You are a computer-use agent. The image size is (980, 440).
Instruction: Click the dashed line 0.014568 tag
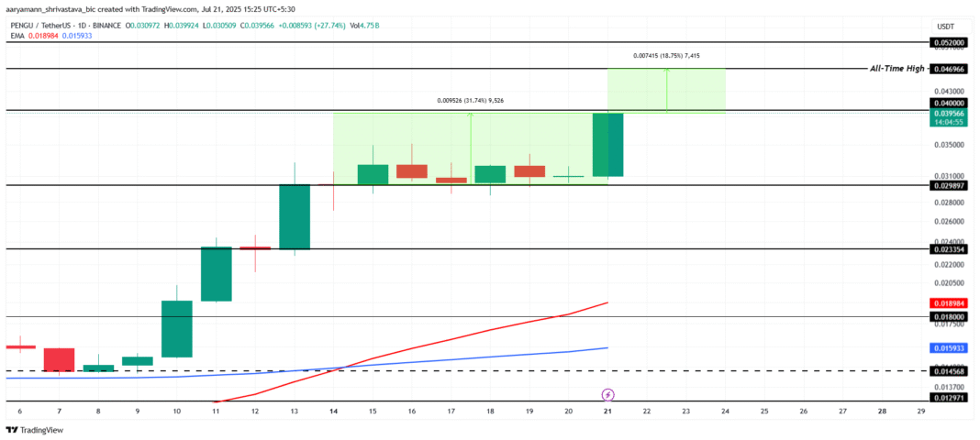tap(949, 371)
